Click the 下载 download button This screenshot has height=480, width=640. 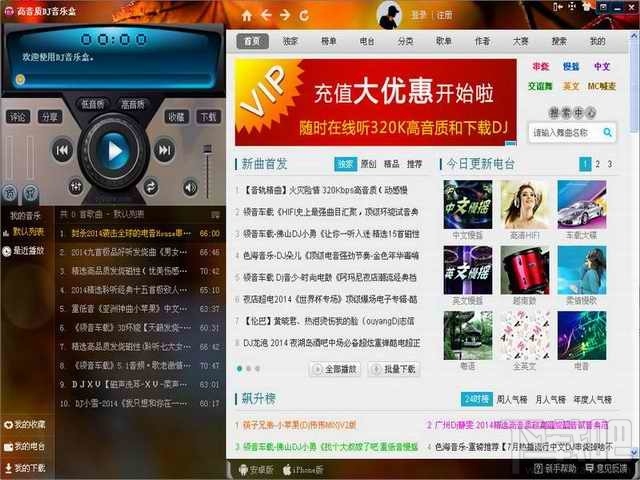[208, 117]
